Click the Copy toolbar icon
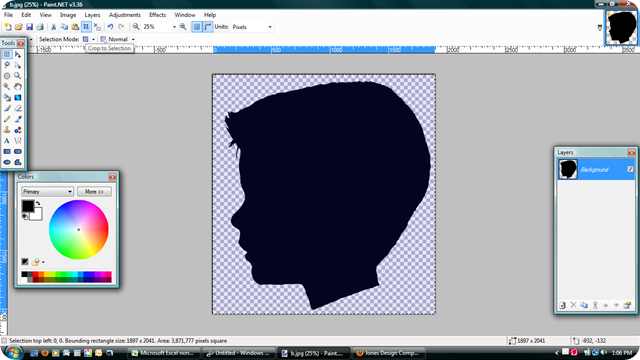Image resolution: width=640 pixels, height=360 pixels. tap(64, 27)
